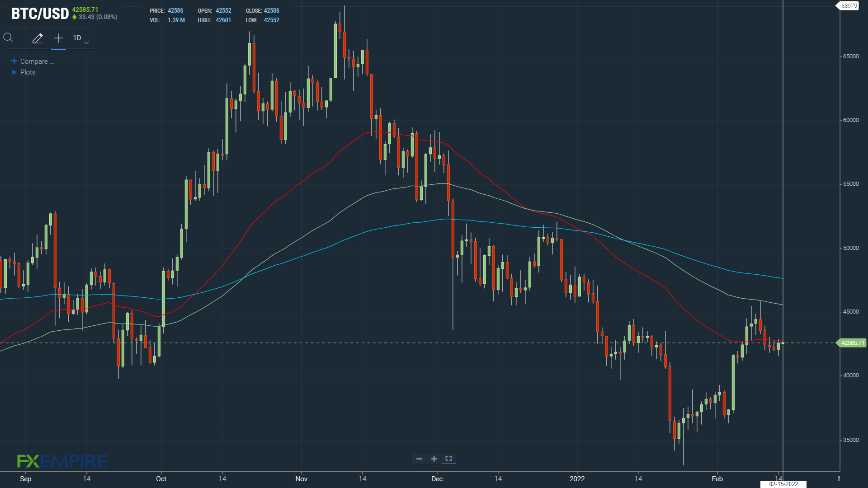Click the 60000 price axis label

851,120
